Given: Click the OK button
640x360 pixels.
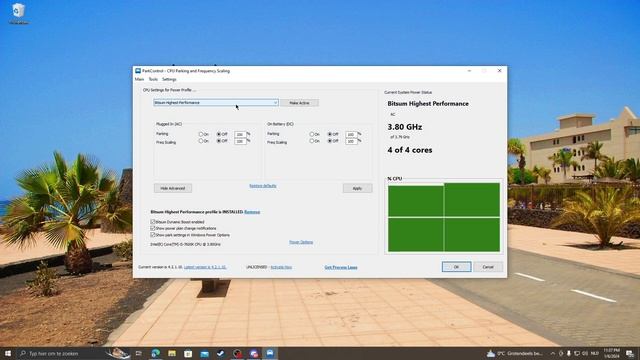Looking at the screenshot, I should coord(456,267).
